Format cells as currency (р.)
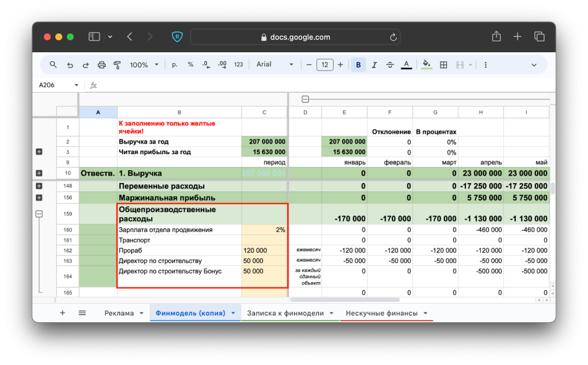The width and height of the screenshot is (588, 365). point(175,65)
